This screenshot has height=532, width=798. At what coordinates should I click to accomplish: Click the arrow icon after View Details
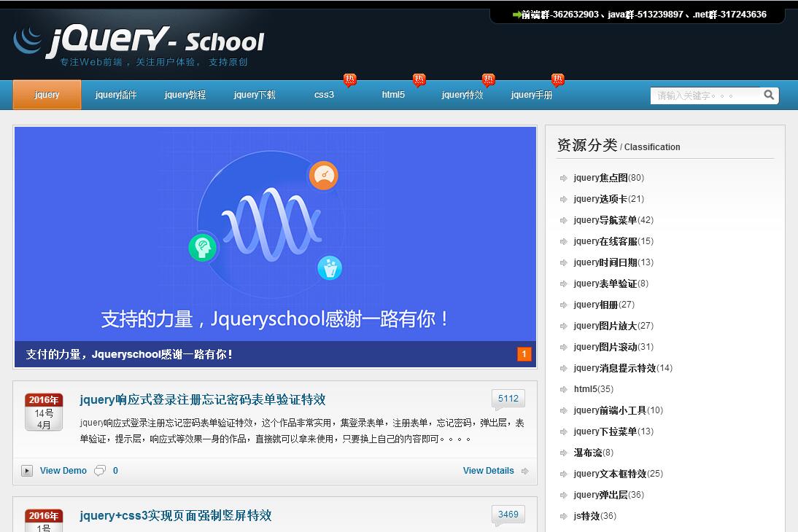(524, 471)
